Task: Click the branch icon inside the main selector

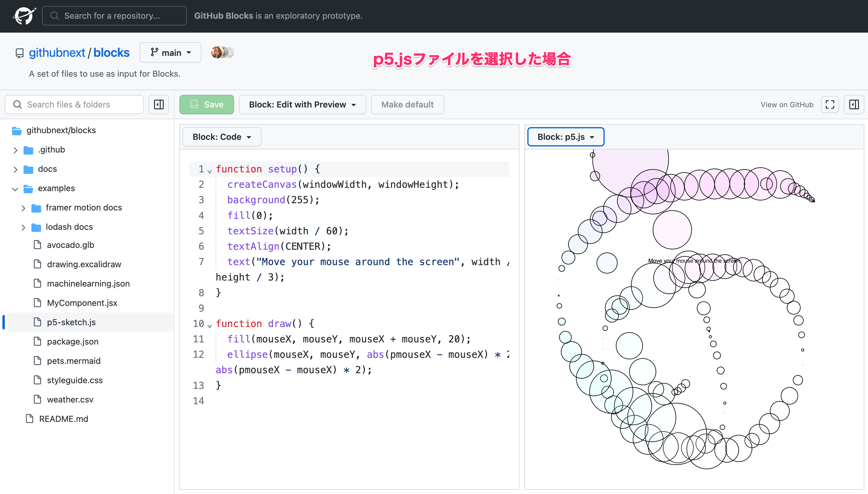Action: [x=154, y=52]
